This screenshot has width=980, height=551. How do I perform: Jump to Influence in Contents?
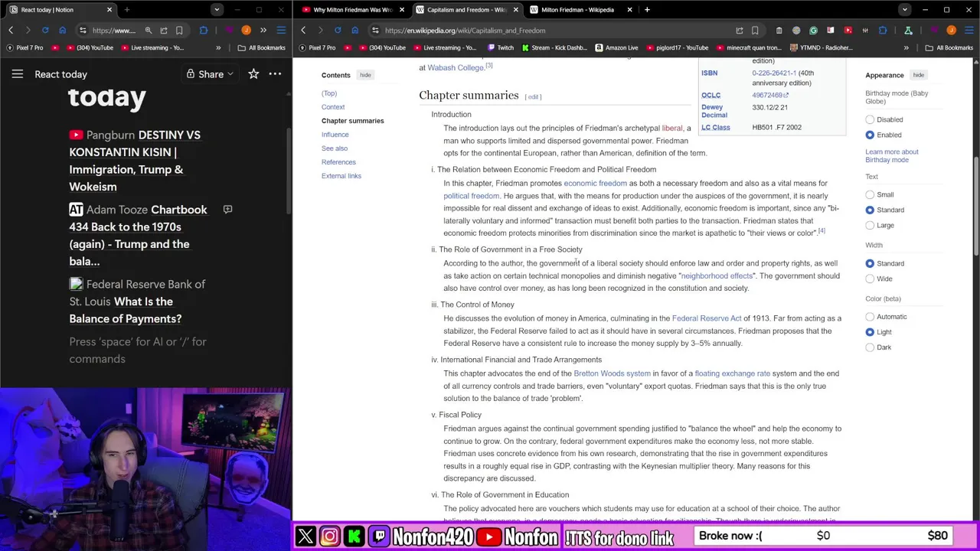(x=335, y=135)
